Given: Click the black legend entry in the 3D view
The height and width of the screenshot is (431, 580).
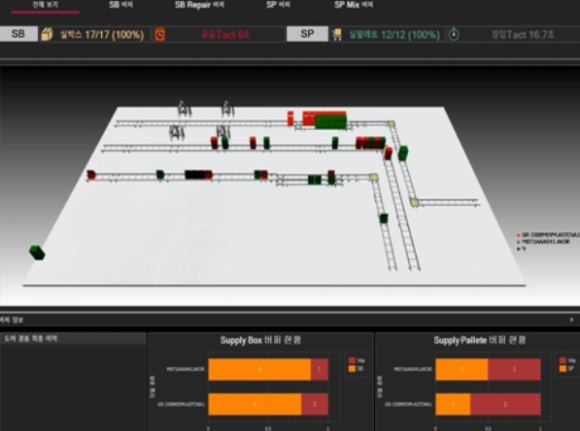Looking at the screenshot, I should point(521,249).
